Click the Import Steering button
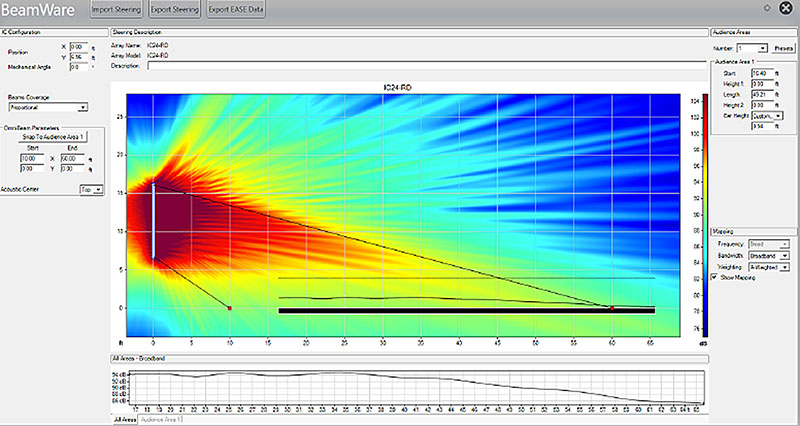Image resolution: width=800 pixels, height=426 pixels. (116, 9)
